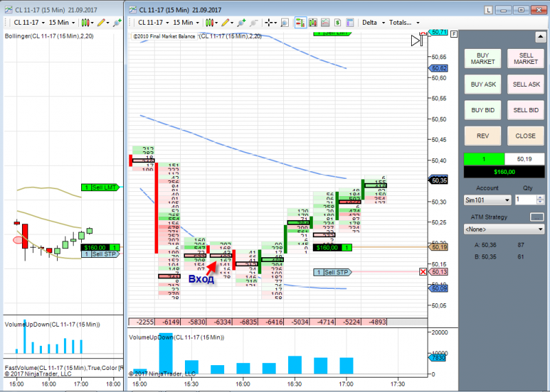Screen dimensions: 550x392
Task: Click the green $160,00 PnL display in panel
Action: [504, 172]
